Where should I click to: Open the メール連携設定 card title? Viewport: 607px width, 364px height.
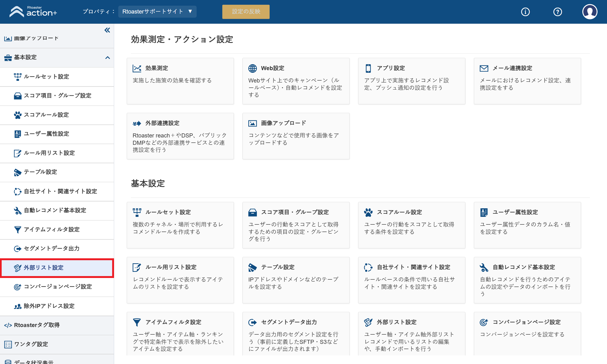(x=512, y=68)
